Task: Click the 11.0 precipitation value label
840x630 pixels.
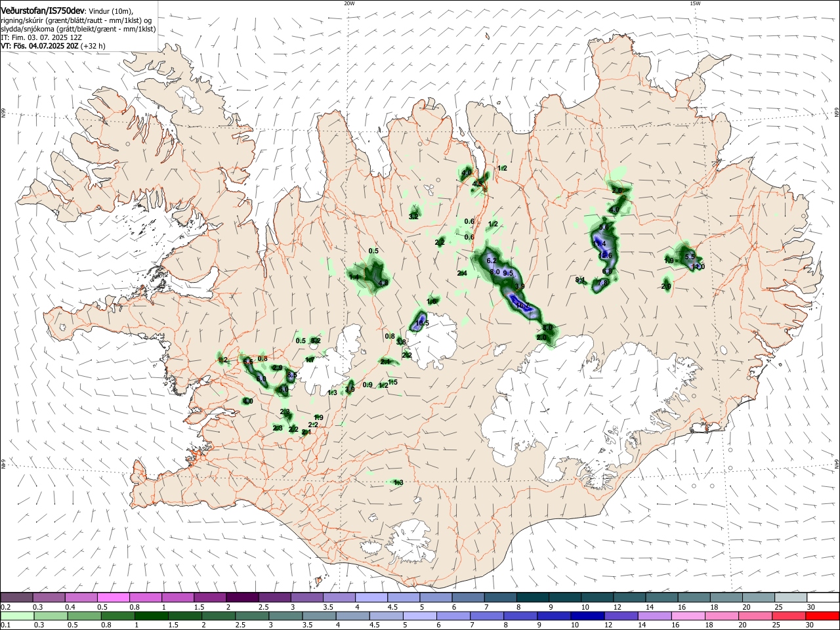Action: pos(698,266)
